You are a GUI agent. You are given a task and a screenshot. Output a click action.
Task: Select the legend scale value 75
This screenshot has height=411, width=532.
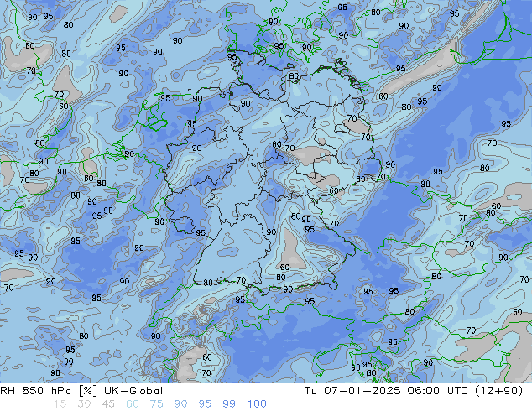click(156, 404)
